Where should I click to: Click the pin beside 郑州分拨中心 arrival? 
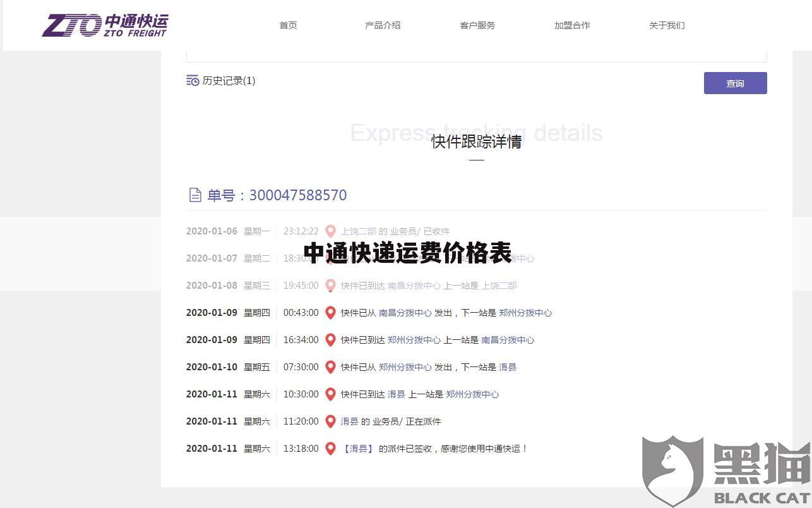click(x=330, y=340)
